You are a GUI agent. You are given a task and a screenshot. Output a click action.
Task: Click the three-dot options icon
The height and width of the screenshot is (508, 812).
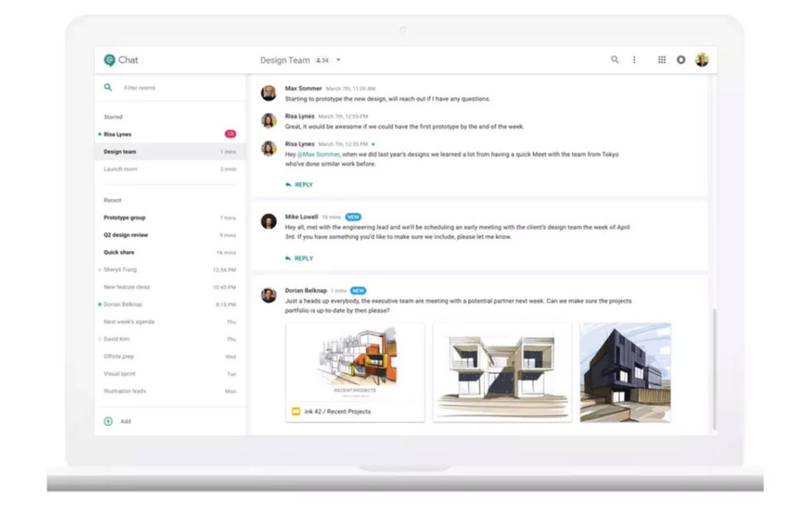point(634,59)
